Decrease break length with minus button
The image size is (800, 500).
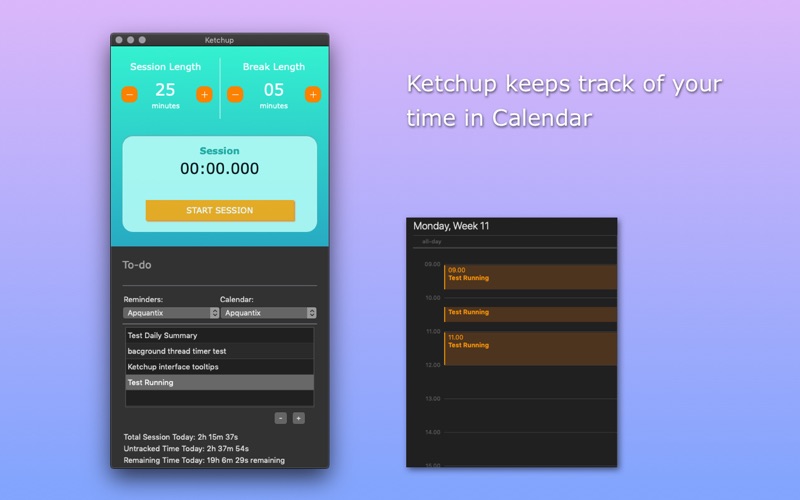point(235,94)
